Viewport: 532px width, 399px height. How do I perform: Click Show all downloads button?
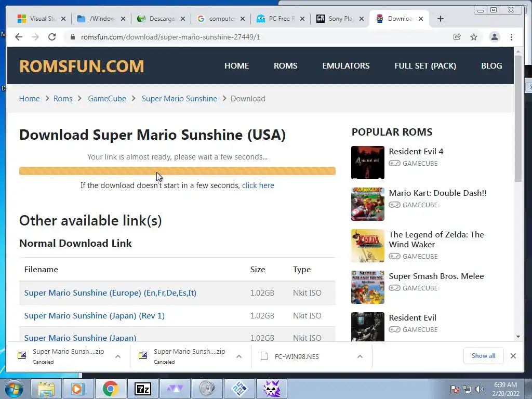484,356
